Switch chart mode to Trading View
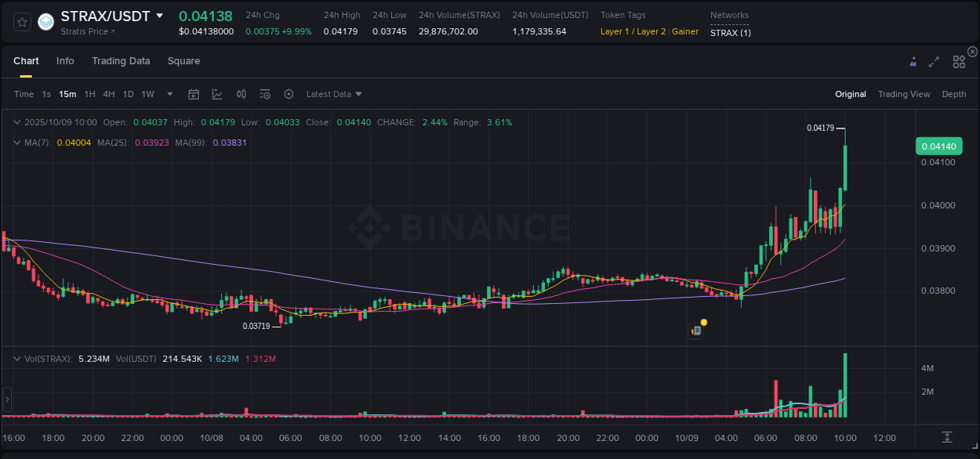980x459 pixels. tap(904, 94)
